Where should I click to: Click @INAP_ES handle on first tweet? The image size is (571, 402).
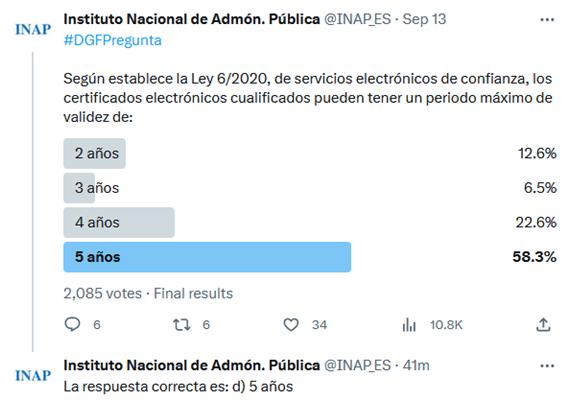357,19
